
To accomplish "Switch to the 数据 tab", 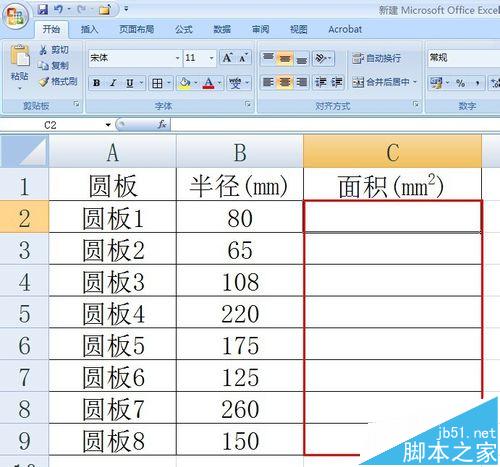I will (x=222, y=29).
